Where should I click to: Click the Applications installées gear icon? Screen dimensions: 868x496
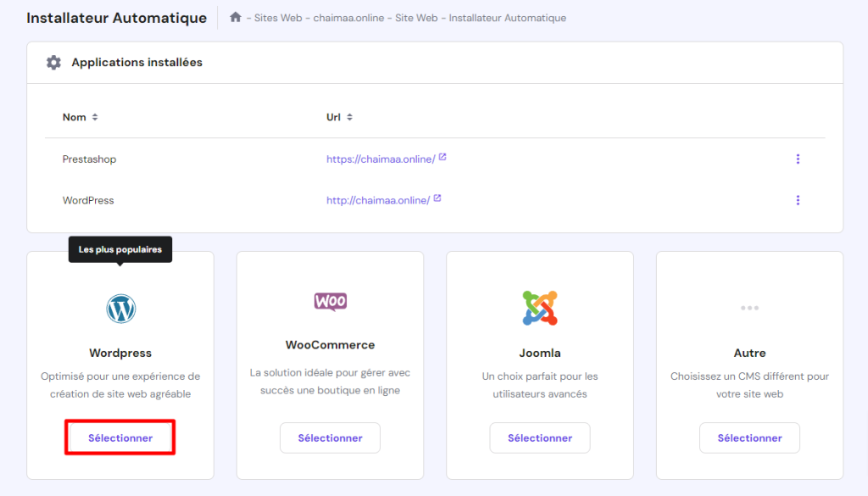pos(53,62)
